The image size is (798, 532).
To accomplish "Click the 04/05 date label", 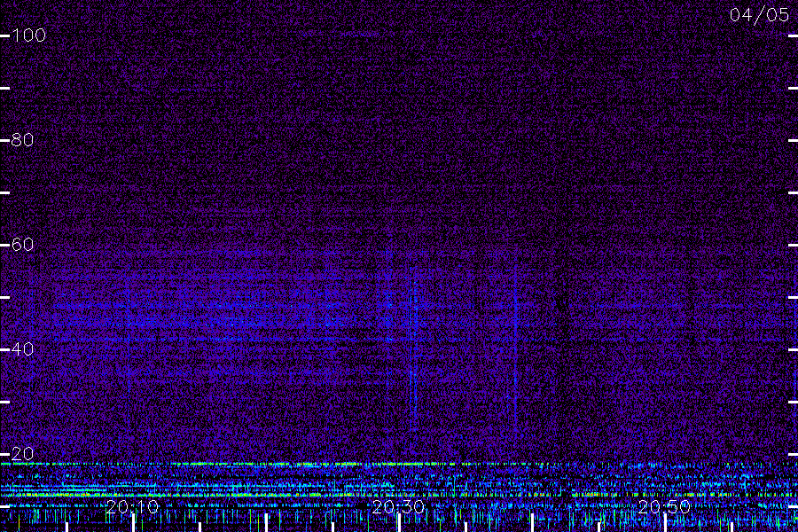I will click(759, 15).
